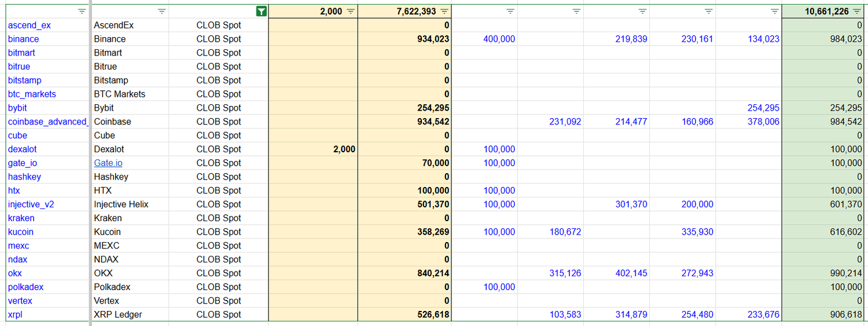The image size is (868, 326).
Task: Click filter icon above the ascend_ex column
Action: pos(82,11)
